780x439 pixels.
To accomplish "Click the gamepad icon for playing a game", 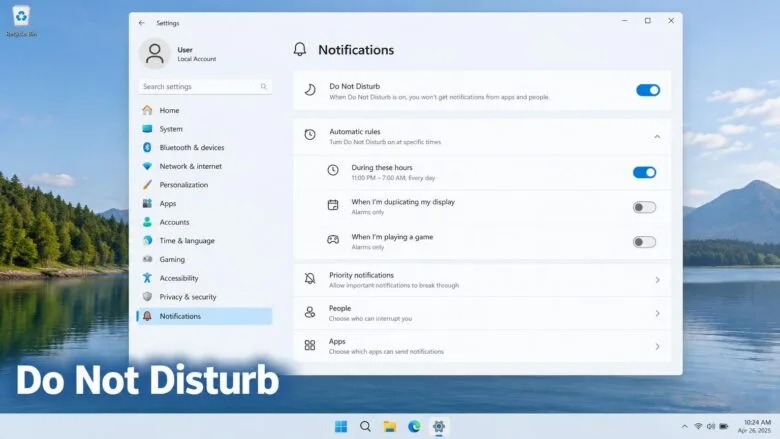I will click(x=333, y=240).
